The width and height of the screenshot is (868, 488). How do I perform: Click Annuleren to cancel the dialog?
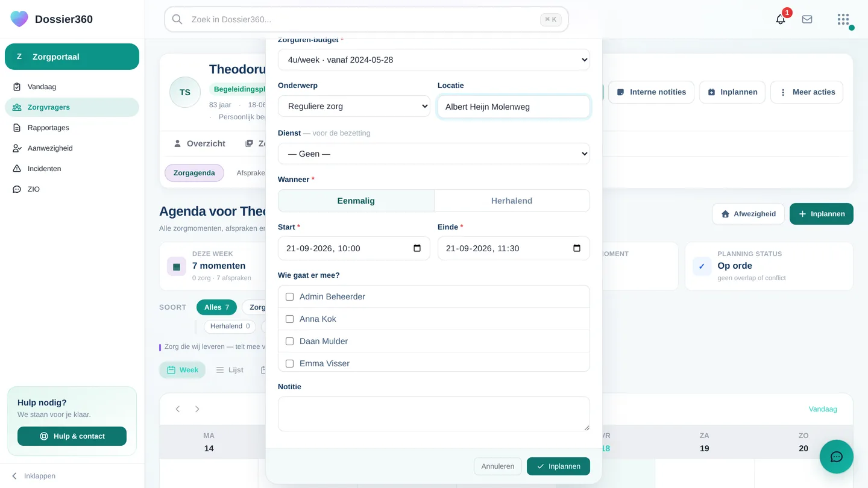coord(498,466)
